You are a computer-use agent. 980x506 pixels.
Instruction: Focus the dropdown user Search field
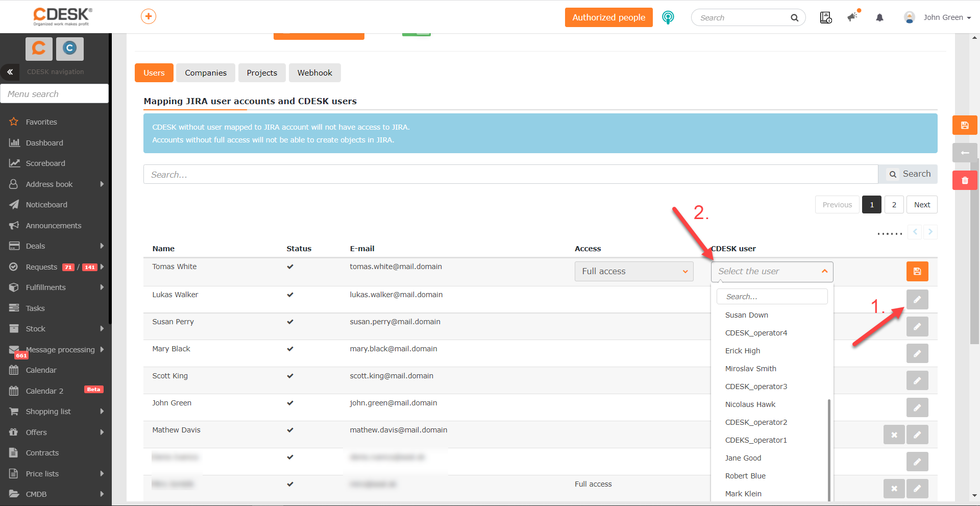(x=772, y=297)
